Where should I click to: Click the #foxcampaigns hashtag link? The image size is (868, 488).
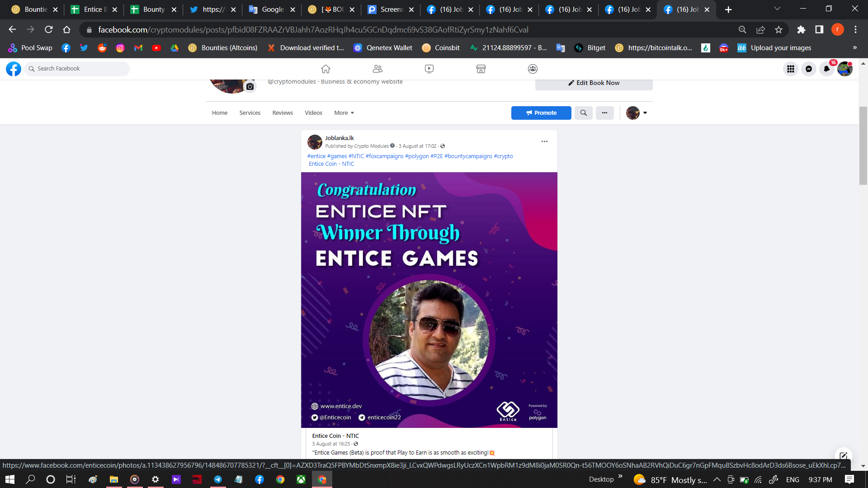(384, 156)
